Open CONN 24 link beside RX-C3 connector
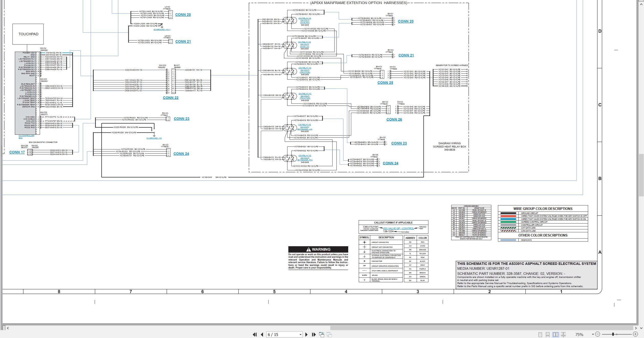This screenshot has height=338, width=644. [181, 154]
